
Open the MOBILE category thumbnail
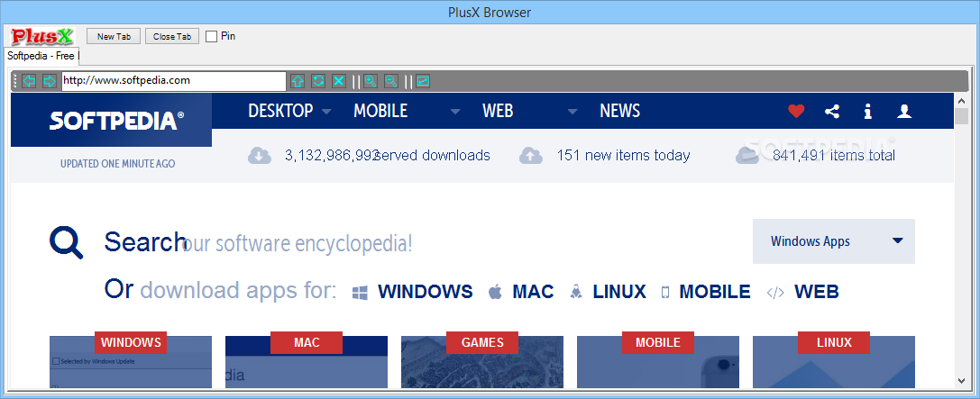pyautogui.click(x=657, y=361)
